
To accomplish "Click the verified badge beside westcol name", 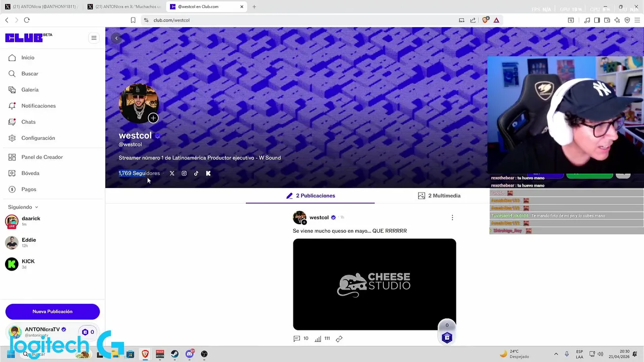I will (x=157, y=136).
